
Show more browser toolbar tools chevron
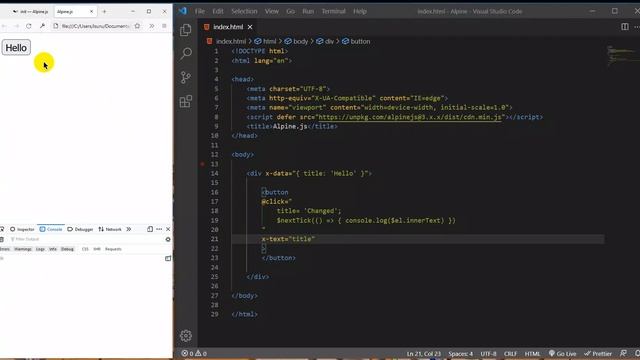(x=152, y=26)
